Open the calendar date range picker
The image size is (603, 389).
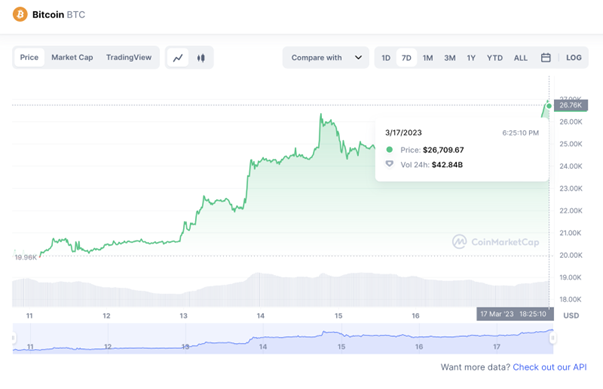(x=545, y=58)
